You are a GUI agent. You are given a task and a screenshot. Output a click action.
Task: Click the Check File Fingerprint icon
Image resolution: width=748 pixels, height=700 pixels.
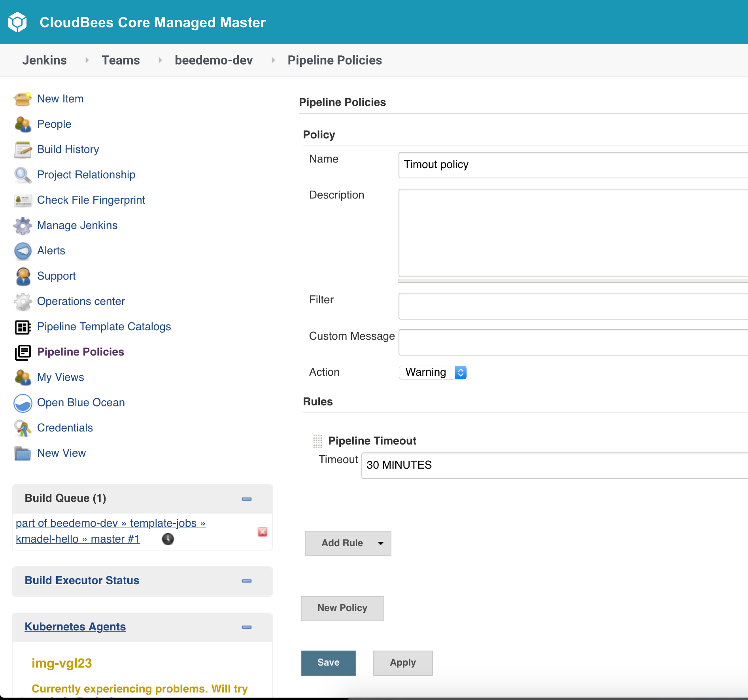tap(23, 200)
